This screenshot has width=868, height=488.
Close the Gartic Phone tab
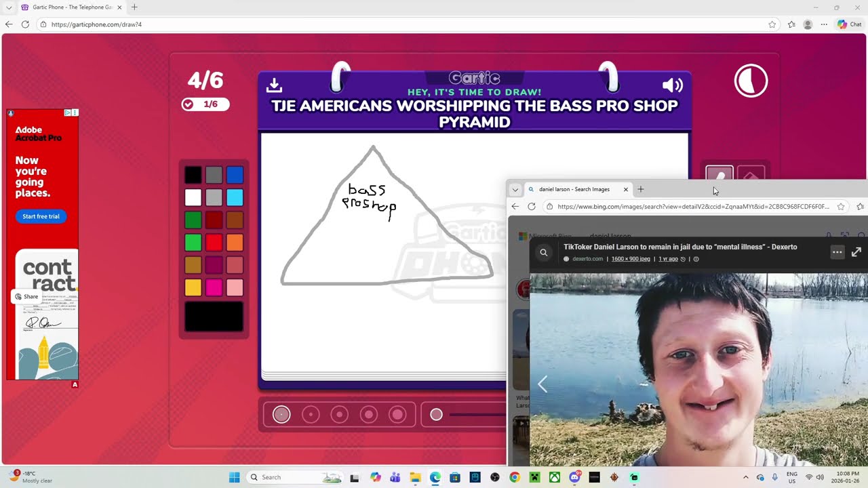coord(119,7)
